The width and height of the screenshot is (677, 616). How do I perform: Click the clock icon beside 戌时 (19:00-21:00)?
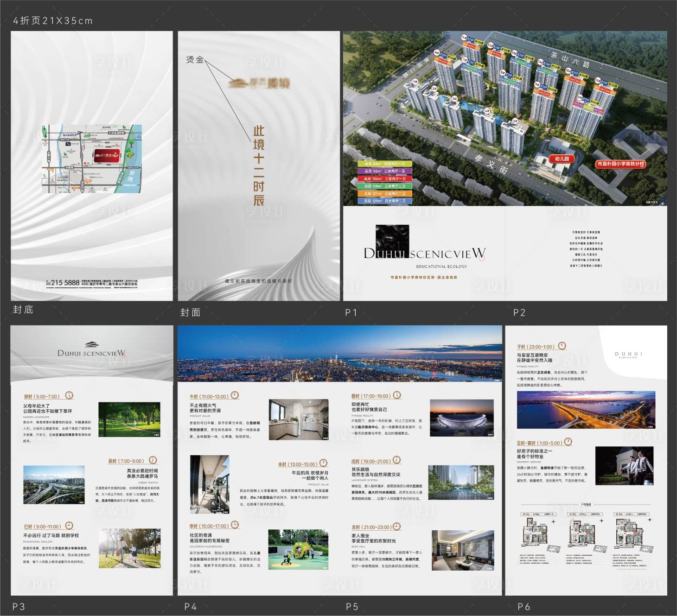point(397,460)
